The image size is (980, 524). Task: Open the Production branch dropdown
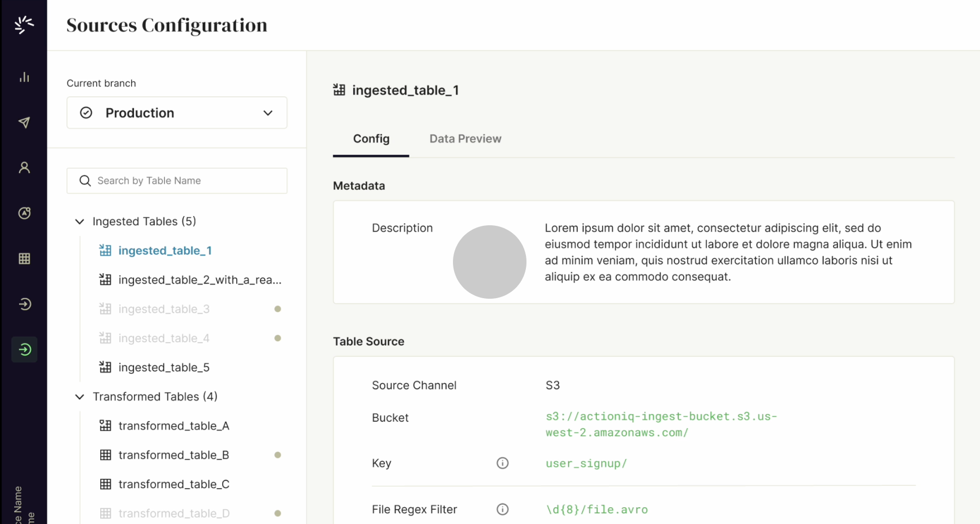click(x=176, y=113)
